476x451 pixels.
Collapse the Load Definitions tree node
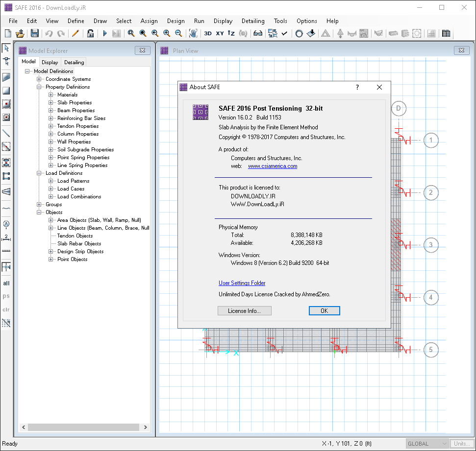(x=40, y=173)
